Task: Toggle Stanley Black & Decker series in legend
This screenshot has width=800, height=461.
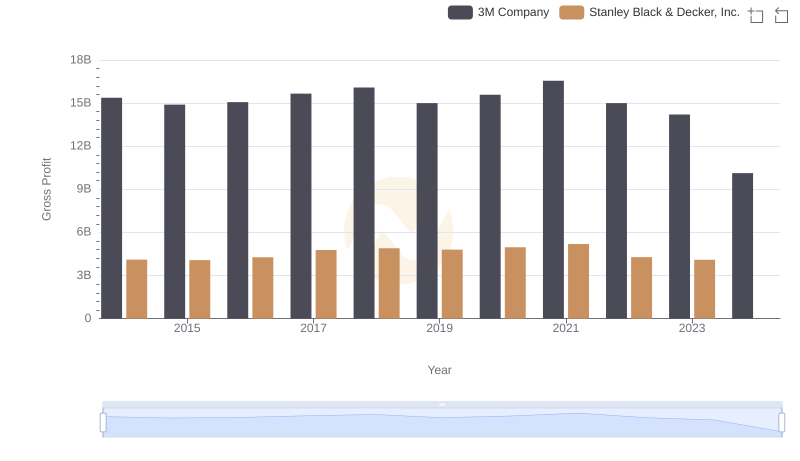Action: point(649,12)
